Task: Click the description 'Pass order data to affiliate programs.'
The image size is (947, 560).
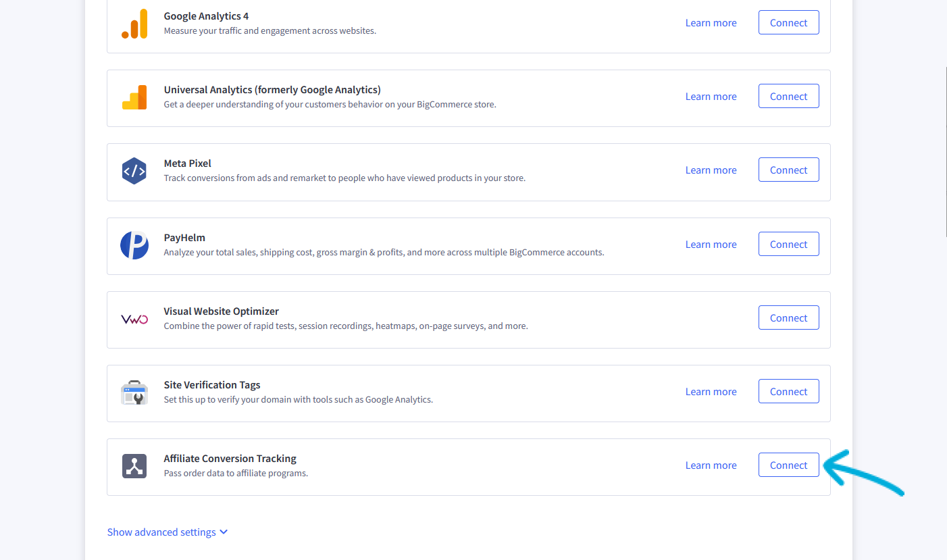Action: click(x=236, y=473)
